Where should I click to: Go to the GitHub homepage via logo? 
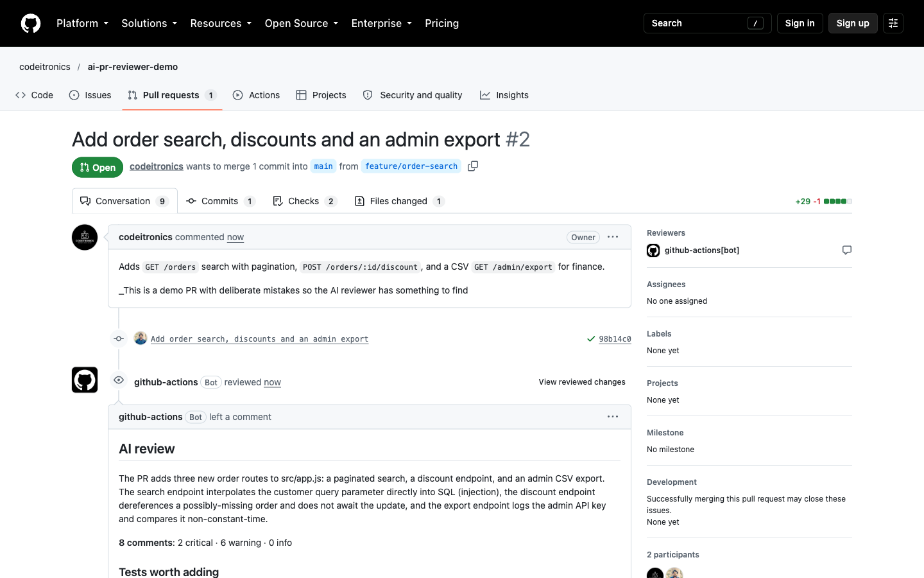tap(31, 23)
